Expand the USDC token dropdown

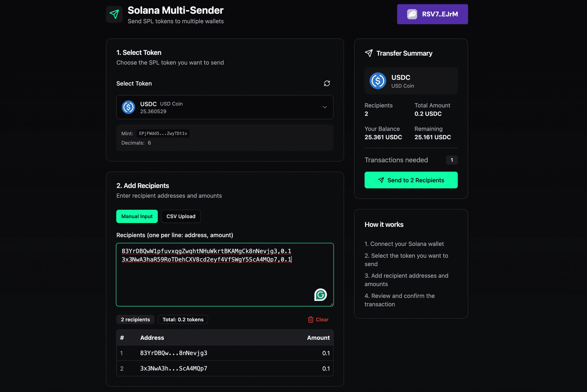tap(325, 107)
